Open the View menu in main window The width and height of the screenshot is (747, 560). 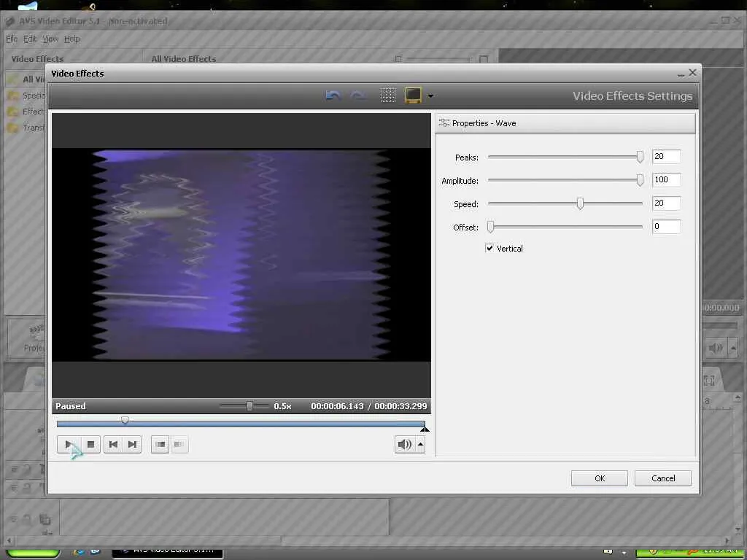pos(50,39)
